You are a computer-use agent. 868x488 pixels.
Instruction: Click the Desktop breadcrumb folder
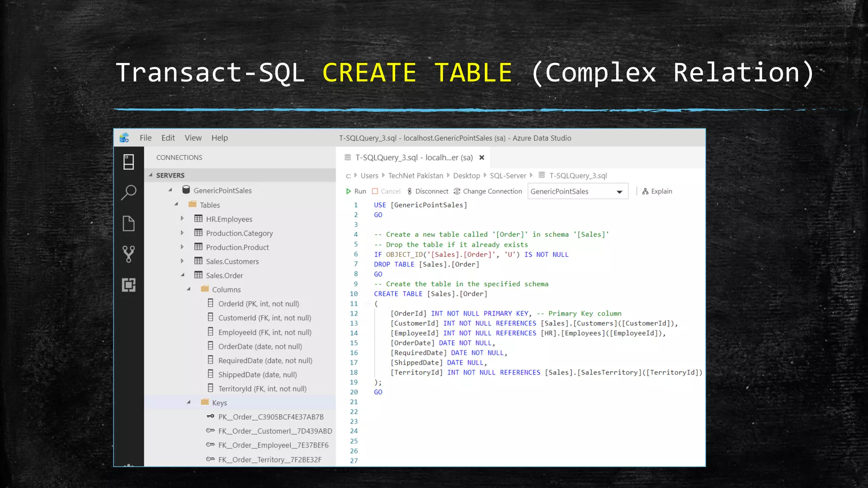coord(466,175)
